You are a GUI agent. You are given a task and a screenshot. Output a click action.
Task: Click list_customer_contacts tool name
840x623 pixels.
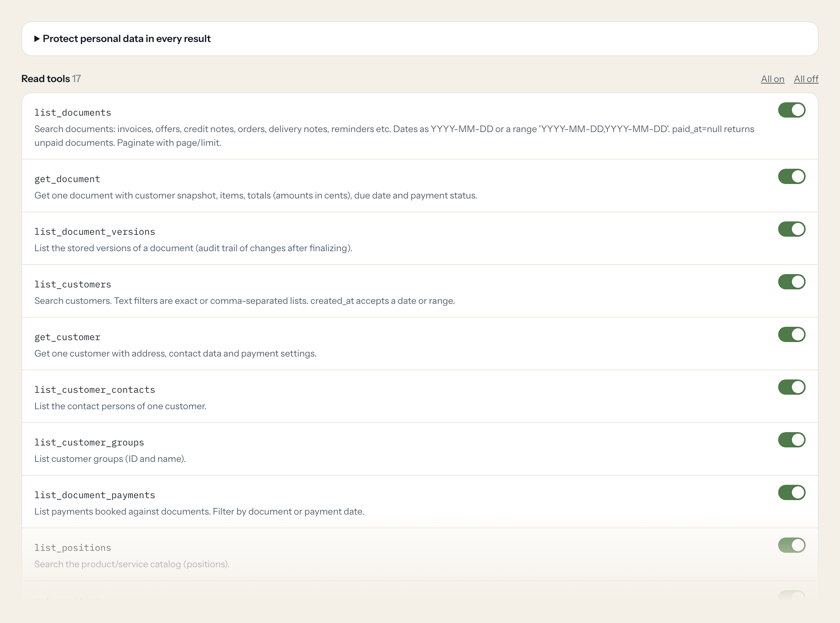click(95, 390)
